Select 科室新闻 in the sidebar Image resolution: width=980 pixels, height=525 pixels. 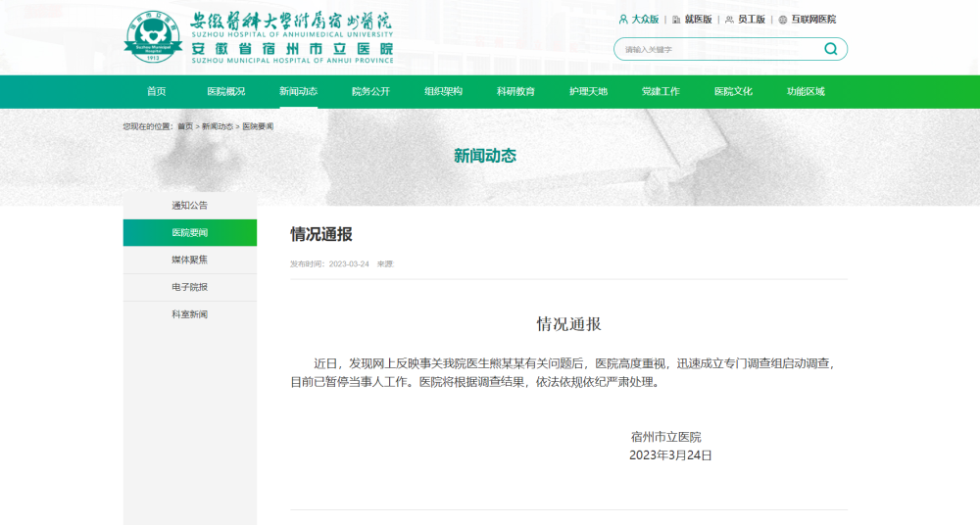point(190,314)
